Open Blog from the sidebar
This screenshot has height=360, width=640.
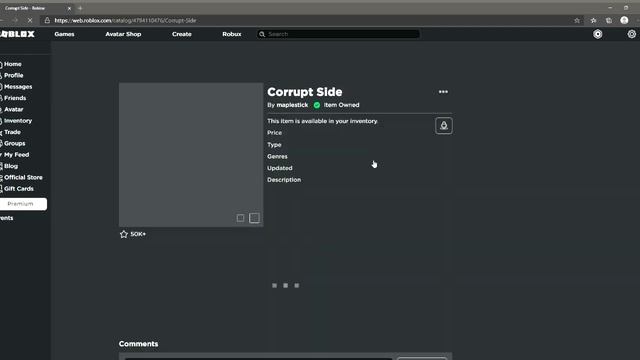coord(11,166)
